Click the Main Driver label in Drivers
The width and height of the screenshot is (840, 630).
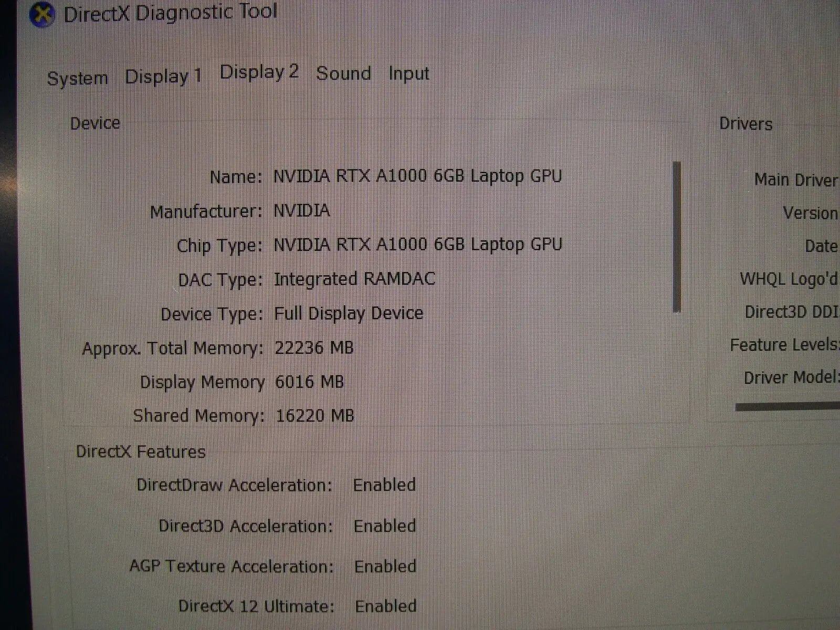[x=796, y=180]
